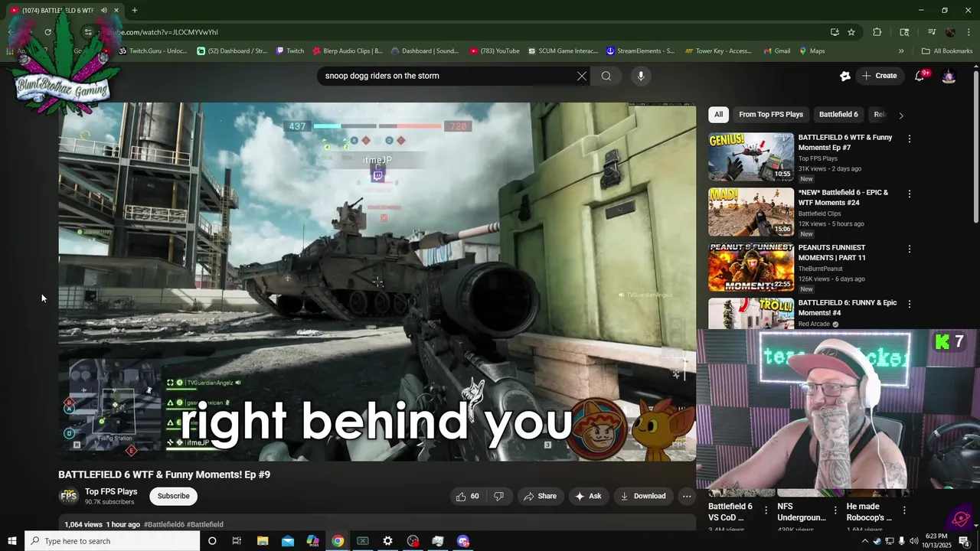Show hidden system tray icons

pos(865,541)
